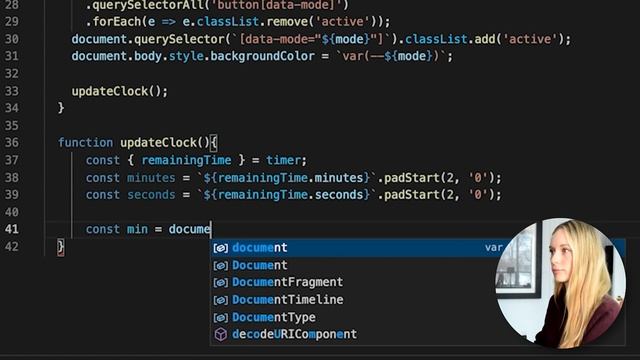Screen dimensions: 640x360
Task: Click the icon next to DocumentType
Action: pyautogui.click(x=221, y=318)
